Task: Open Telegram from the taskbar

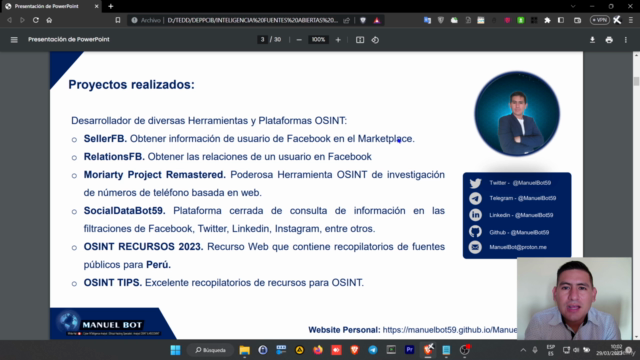Action: click(373, 350)
